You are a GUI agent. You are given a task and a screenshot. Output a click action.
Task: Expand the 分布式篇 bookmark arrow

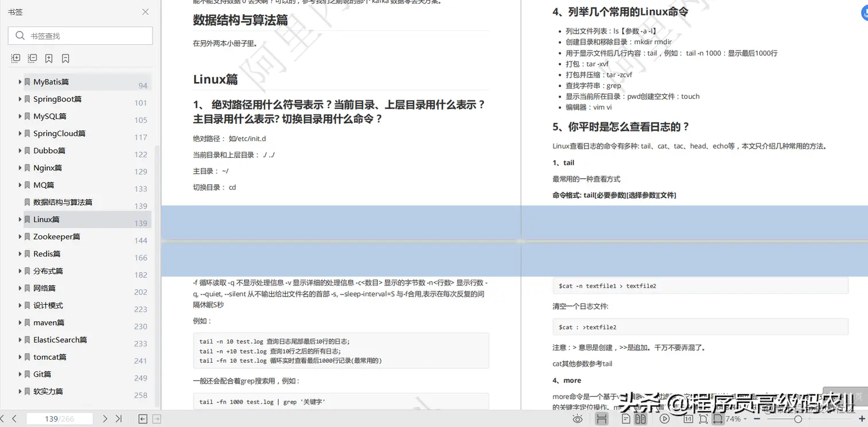coord(20,271)
